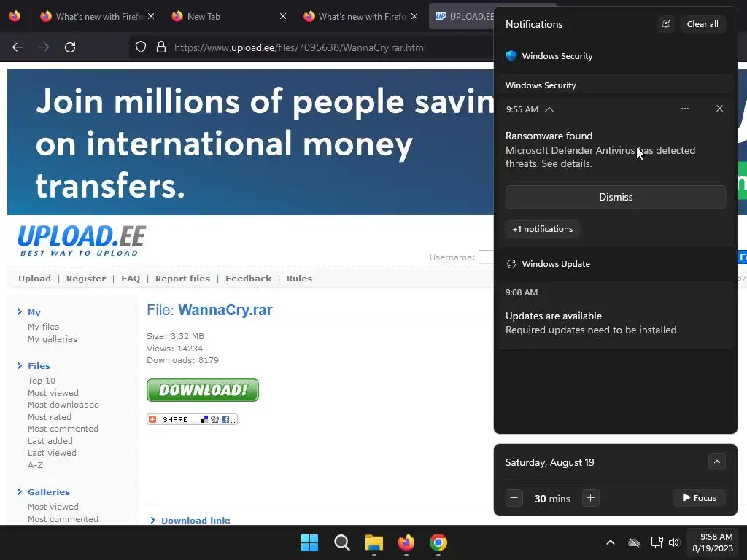Collapse the calendar with chevron button
The height and width of the screenshot is (560, 747).
click(x=716, y=462)
